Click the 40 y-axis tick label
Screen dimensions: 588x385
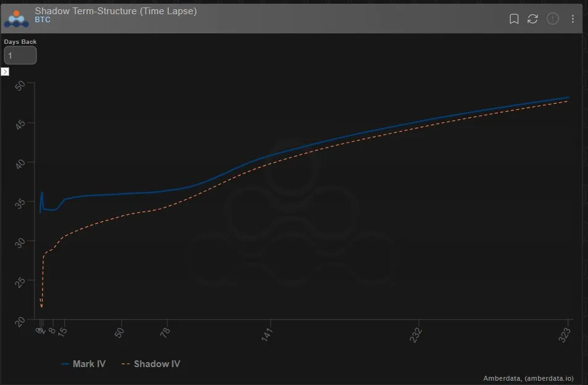[20, 164]
